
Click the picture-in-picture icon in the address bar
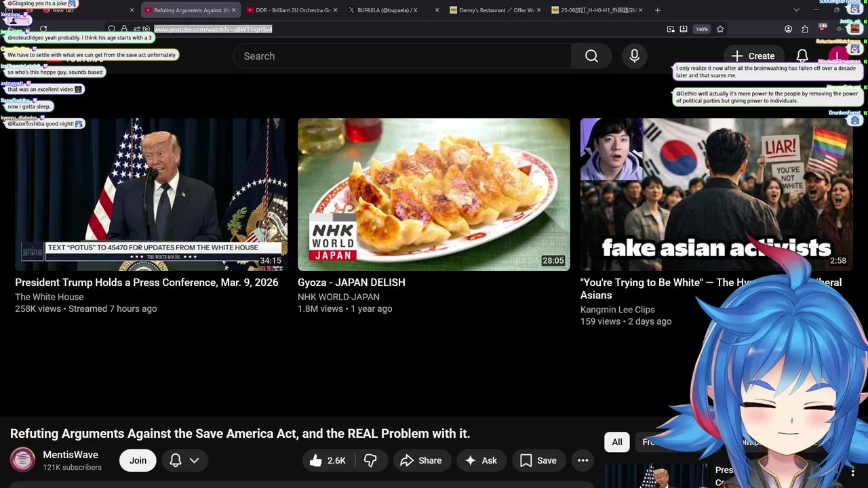coord(671,29)
